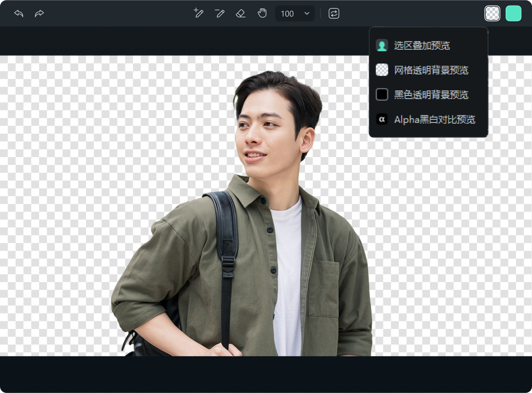Activate the Hand pan tool
Screen dimensions: 532x393
point(262,13)
